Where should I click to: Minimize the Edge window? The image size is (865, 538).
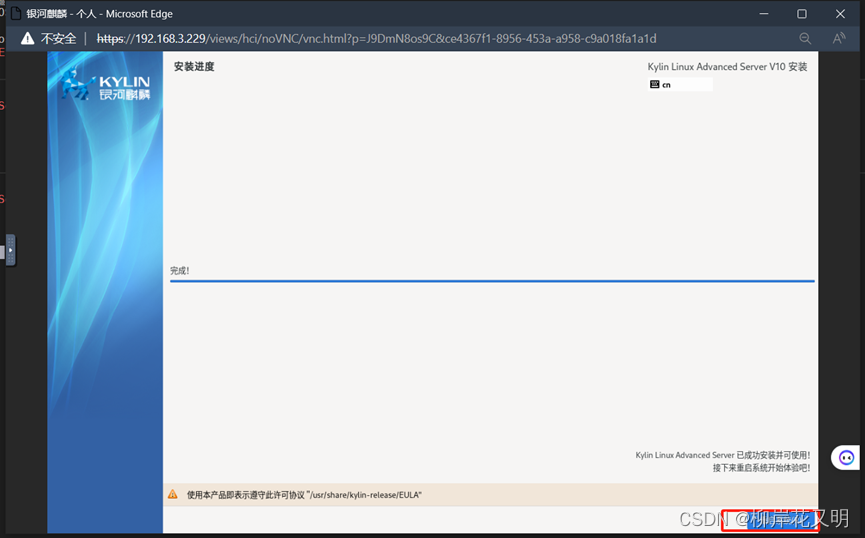coord(763,14)
